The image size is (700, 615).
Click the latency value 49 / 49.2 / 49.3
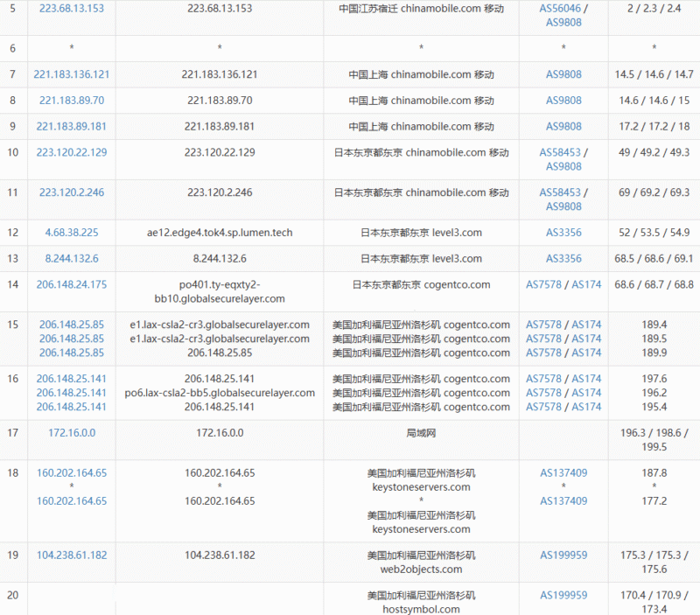click(654, 152)
